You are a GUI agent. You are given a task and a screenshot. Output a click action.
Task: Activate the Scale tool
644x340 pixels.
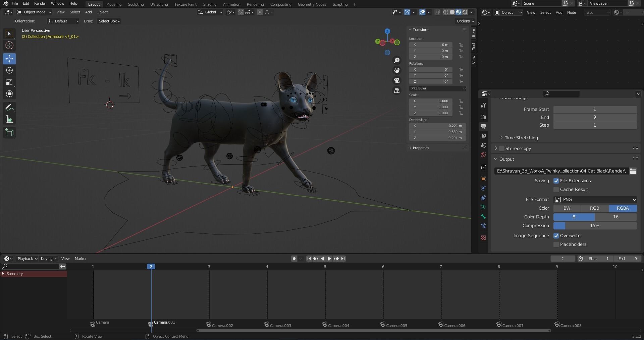tap(9, 82)
